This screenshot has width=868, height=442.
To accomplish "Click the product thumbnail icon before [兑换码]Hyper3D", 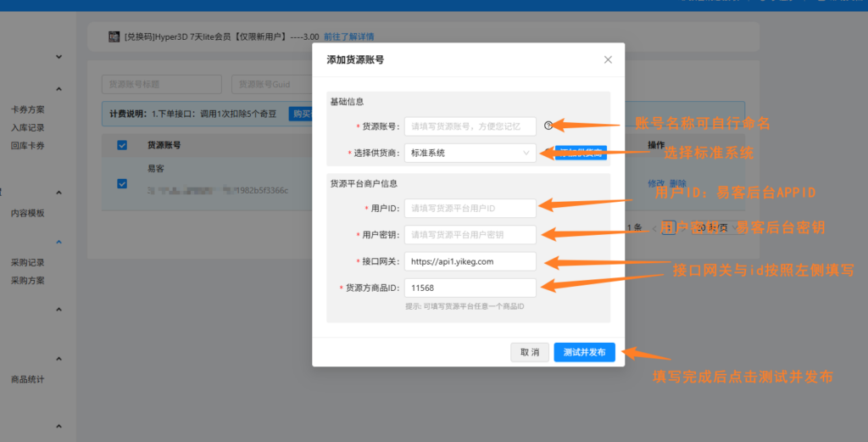I will (114, 36).
